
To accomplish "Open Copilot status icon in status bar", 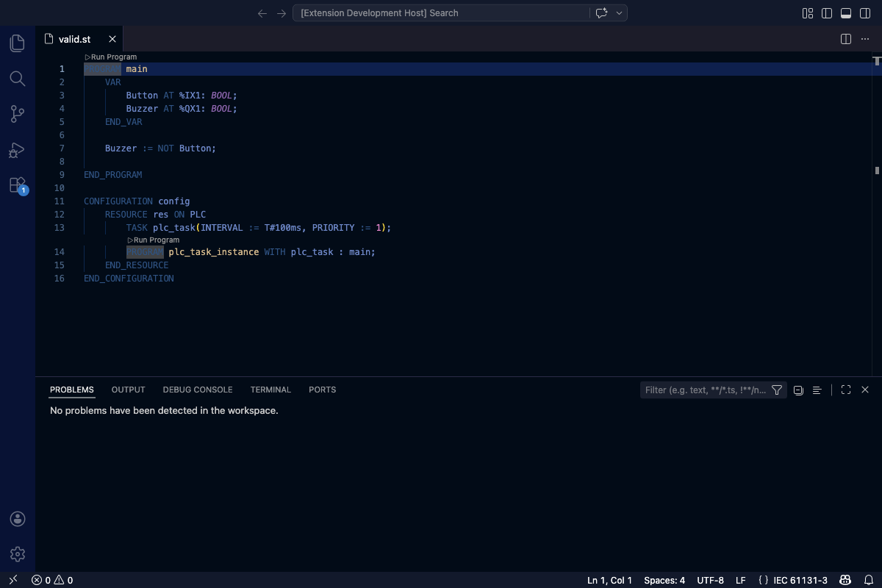I will pos(847,580).
